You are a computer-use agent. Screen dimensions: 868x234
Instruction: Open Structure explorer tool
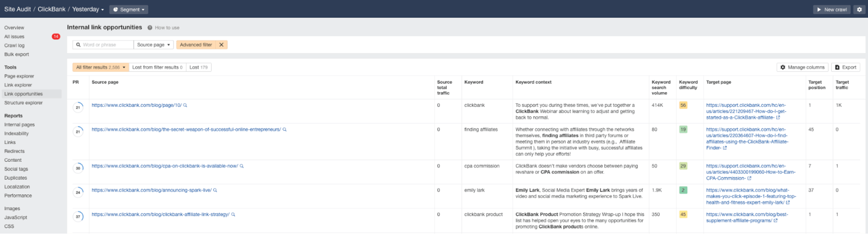pos(23,103)
